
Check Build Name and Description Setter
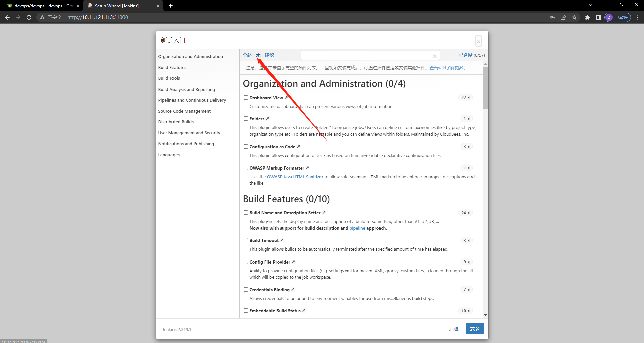(246, 212)
